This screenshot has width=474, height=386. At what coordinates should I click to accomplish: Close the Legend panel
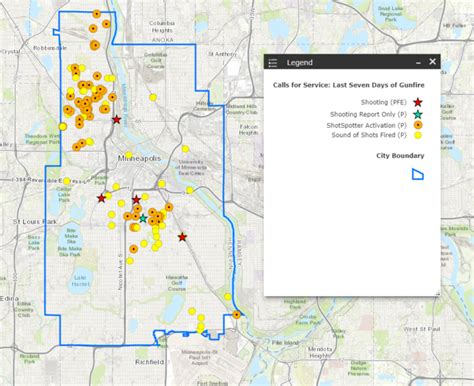click(x=432, y=62)
